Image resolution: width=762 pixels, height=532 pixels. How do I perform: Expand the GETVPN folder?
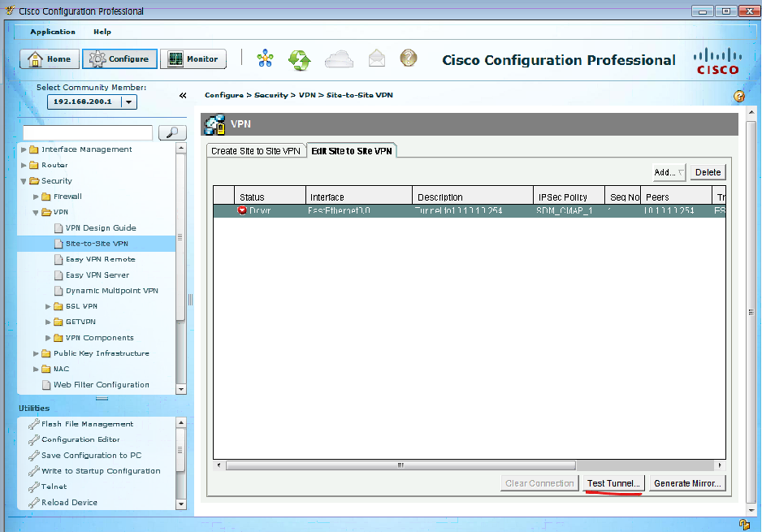(48, 322)
